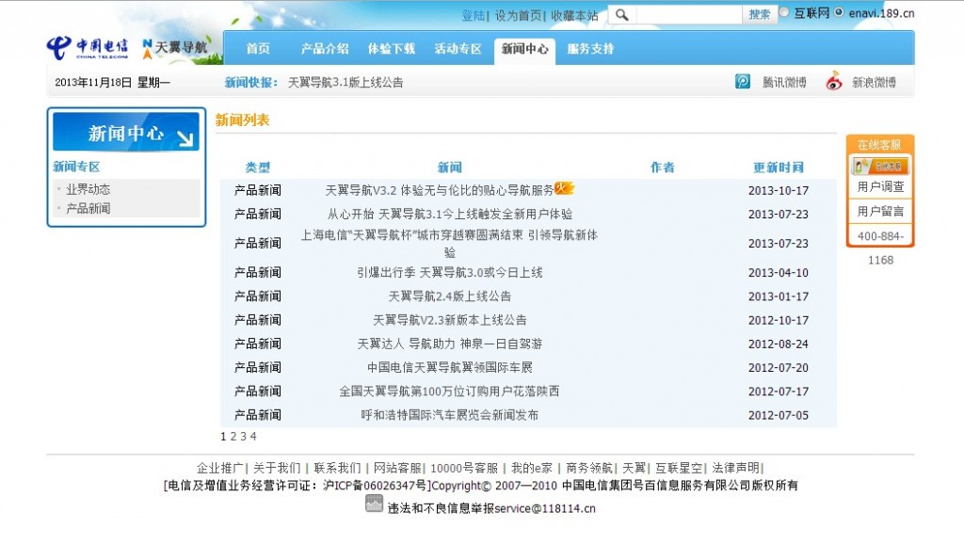
Task: Click the hot badge beside V3.2 news
Action: point(564,187)
